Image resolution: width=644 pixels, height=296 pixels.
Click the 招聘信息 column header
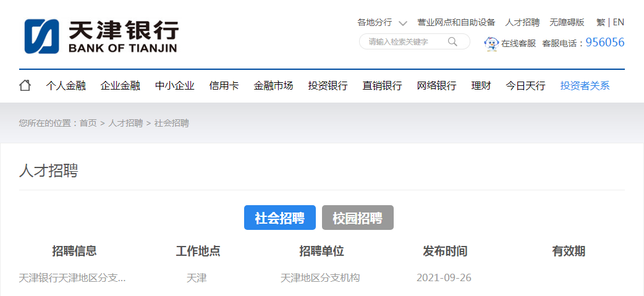(x=74, y=252)
